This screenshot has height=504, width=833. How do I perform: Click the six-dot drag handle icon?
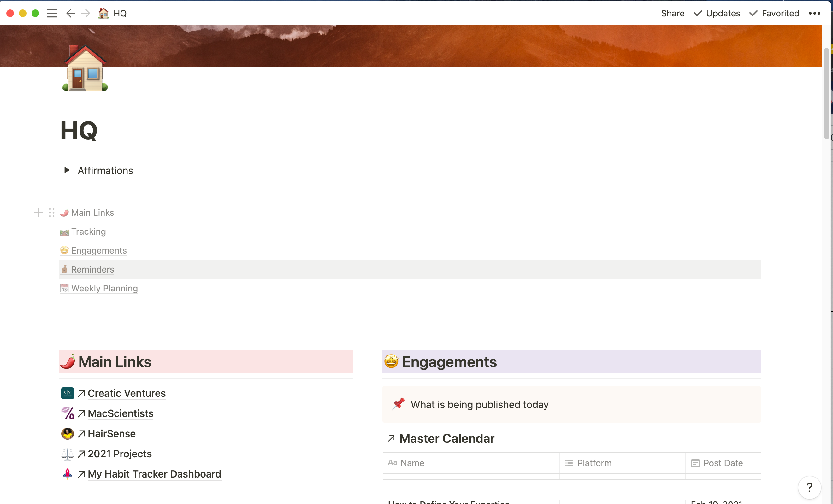pos(51,213)
